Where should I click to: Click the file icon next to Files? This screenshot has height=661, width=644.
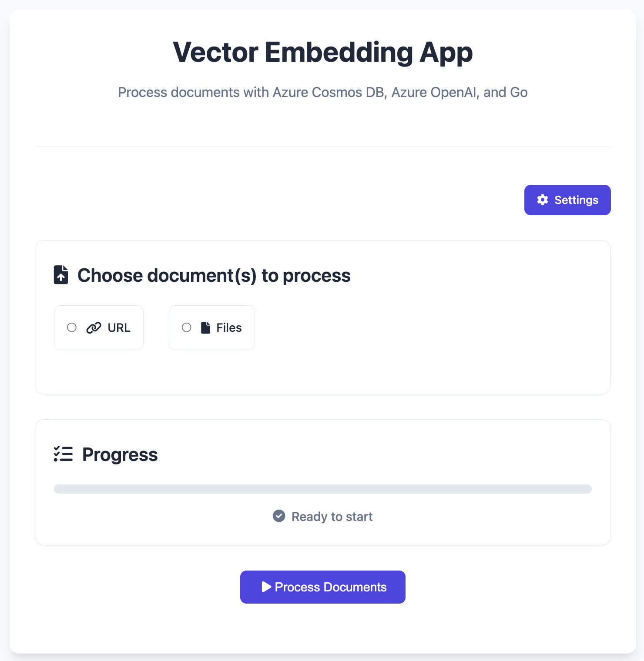point(205,328)
